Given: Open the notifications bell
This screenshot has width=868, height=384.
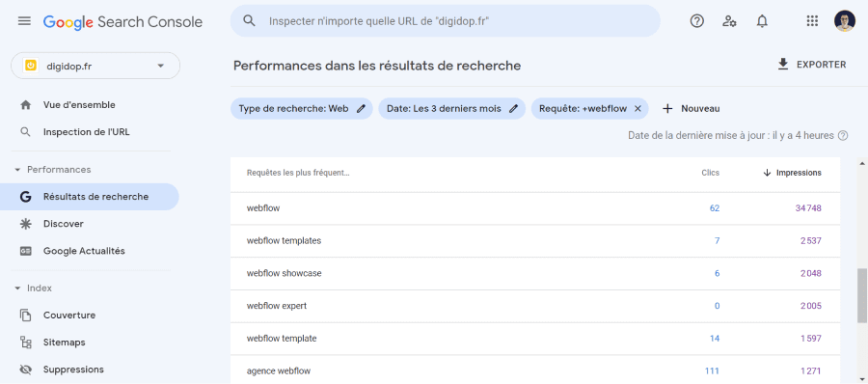Looking at the screenshot, I should (762, 21).
